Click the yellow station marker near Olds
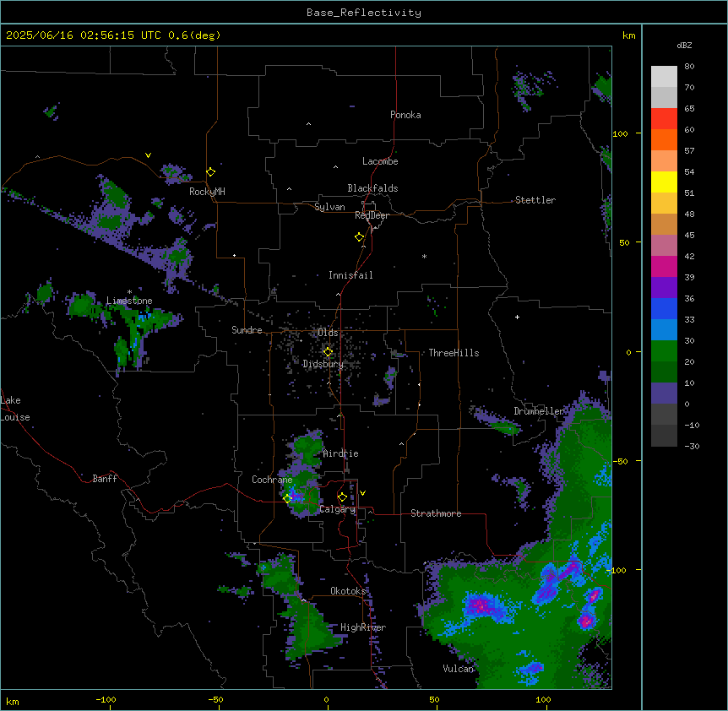Image resolution: width=728 pixels, height=711 pixels. pos(328,352)
